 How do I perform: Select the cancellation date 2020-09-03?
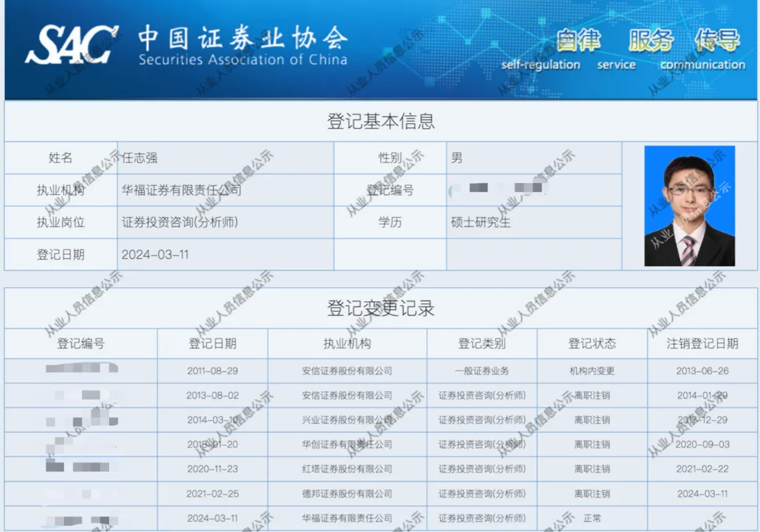[x=702, y=444]
